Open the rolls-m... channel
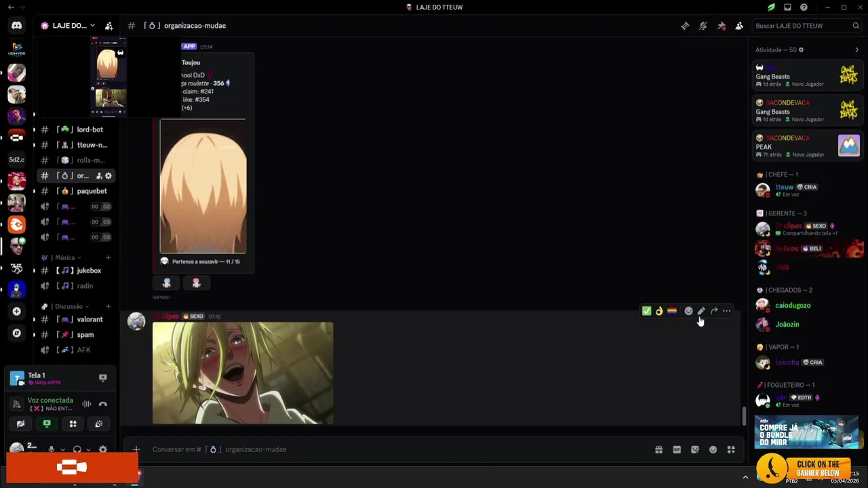868x488 pixels. click(x=75, y=161)
